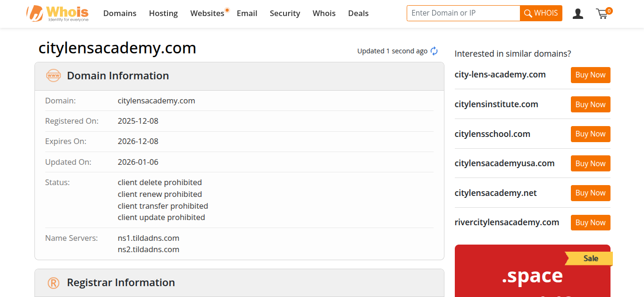Open the Deals menu item
This screenshot has width=644, height=297.
pyautogui.click(x=358, y=13)
